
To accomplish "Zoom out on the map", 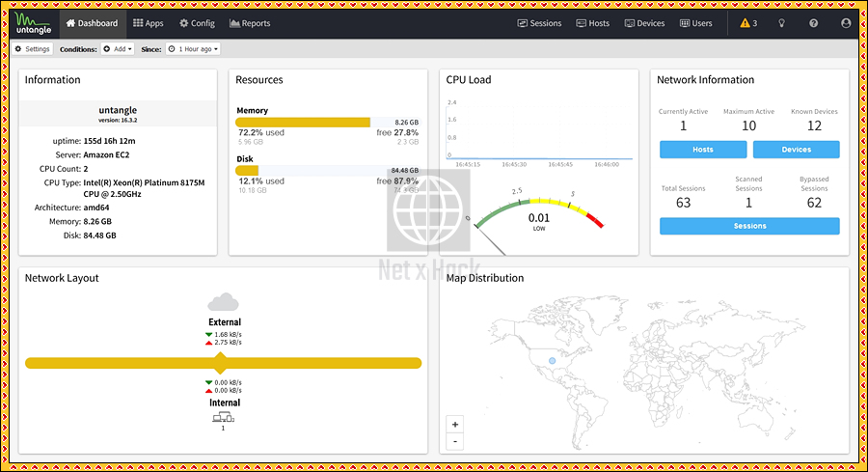I will coord(455,441).
